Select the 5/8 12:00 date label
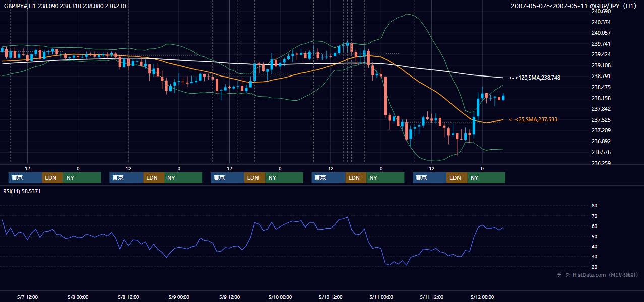This screenshot has height=302, width=644. coord(128,297)
